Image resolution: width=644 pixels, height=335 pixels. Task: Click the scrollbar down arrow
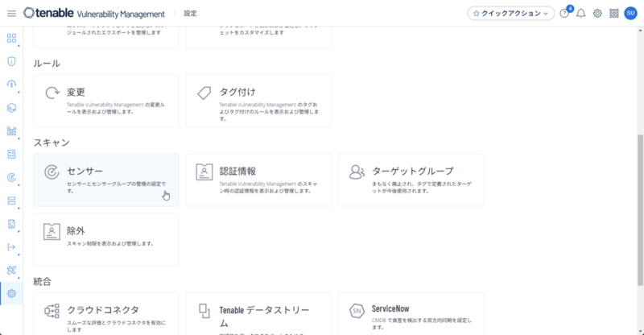640,331
